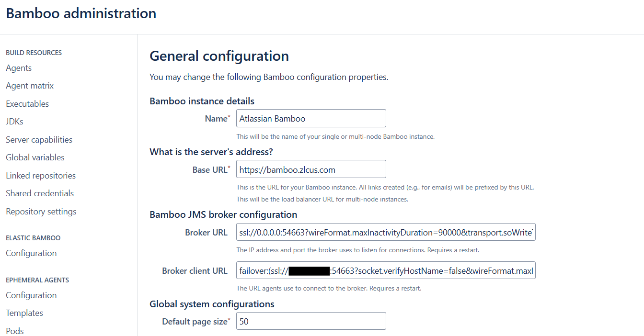
Task: Open Pods in the sidebar
Action: pos(15,331)
